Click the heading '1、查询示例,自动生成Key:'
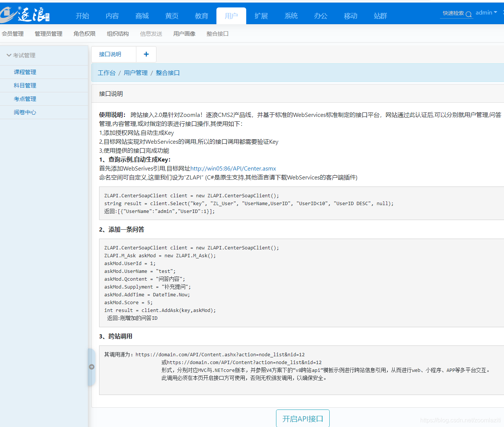The image size is (504, 427). (x=134, y=160)
